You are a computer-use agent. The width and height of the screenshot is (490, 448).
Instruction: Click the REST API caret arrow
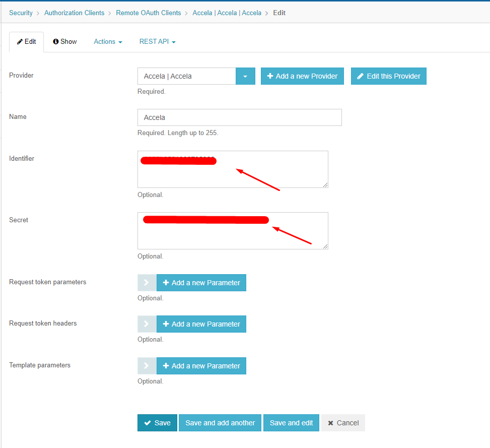coord(174,42)
